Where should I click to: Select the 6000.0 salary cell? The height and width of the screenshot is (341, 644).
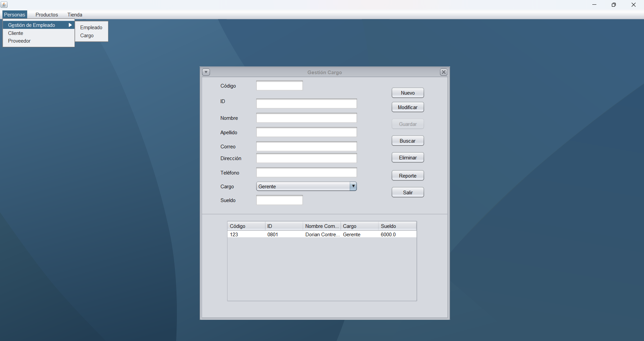tap(397, 235)
